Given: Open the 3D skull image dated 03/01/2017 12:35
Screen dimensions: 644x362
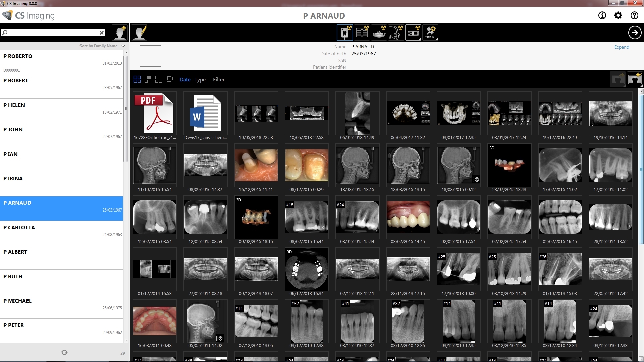Looking at the screenshot, I should click(459, 113).
